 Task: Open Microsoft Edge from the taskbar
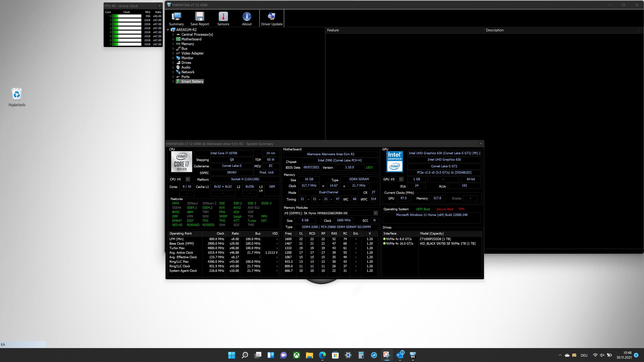pyautogui.click(x=322, y=355)
